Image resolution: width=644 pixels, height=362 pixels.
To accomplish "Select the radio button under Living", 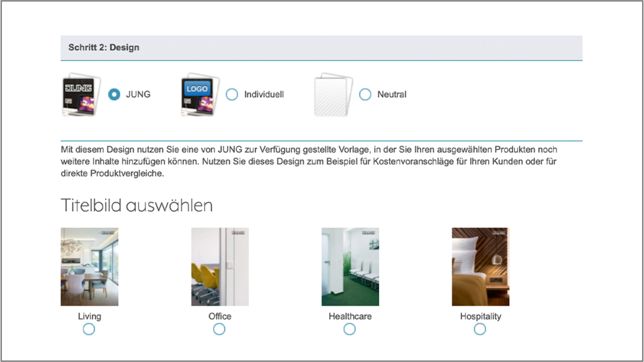I will 89,329.
